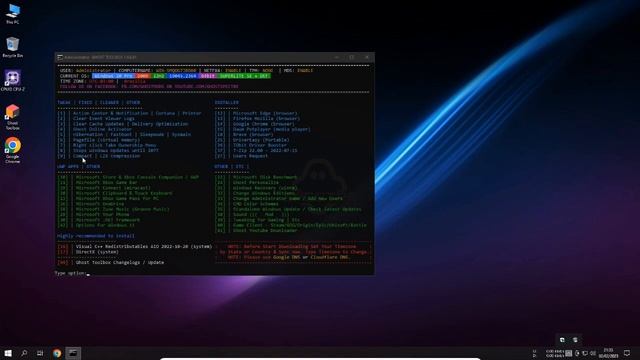Open Task View from the taskbar
Image resolution: width=640 pixels, height=360 pixels.
[x=40, y=353]
